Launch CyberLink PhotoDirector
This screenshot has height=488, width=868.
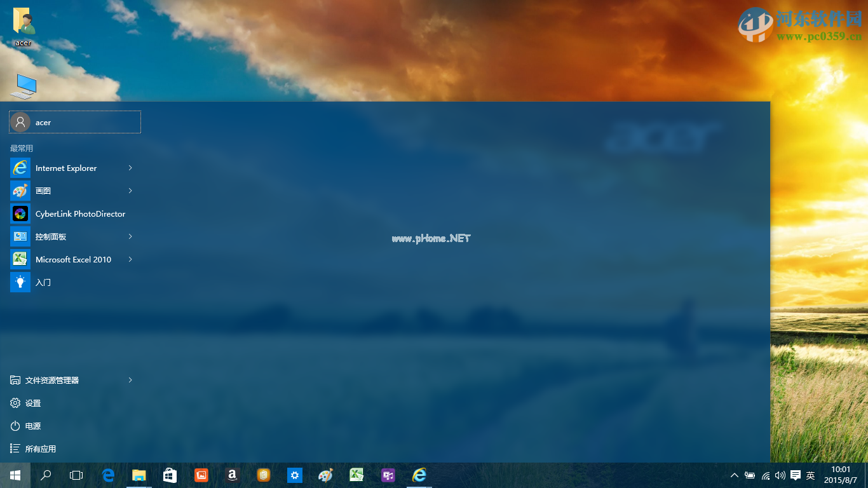point(75,213)
